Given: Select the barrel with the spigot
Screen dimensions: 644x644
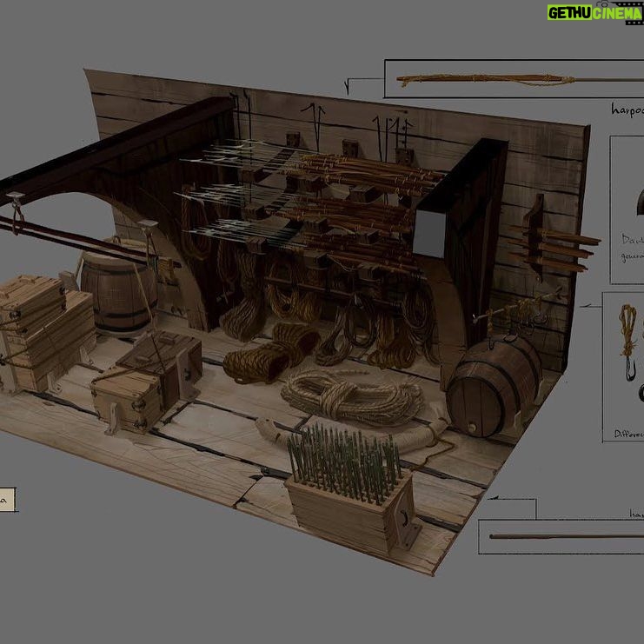Looking at the screenshot, I should (494, 386).
